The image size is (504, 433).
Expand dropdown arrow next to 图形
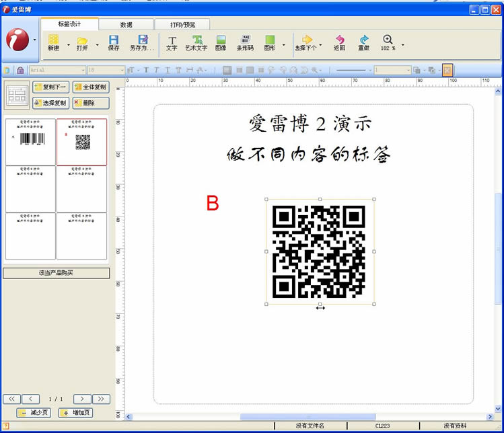(283, 44)
